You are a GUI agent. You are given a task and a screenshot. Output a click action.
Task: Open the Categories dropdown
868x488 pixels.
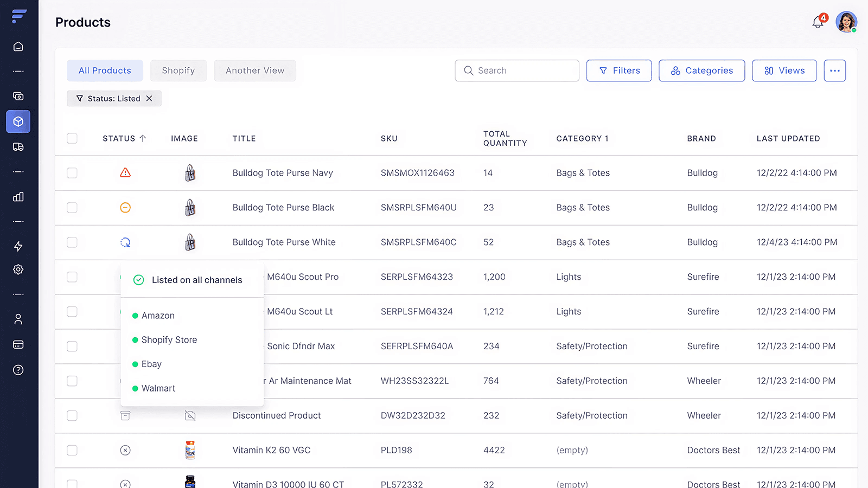coord(701,70)
